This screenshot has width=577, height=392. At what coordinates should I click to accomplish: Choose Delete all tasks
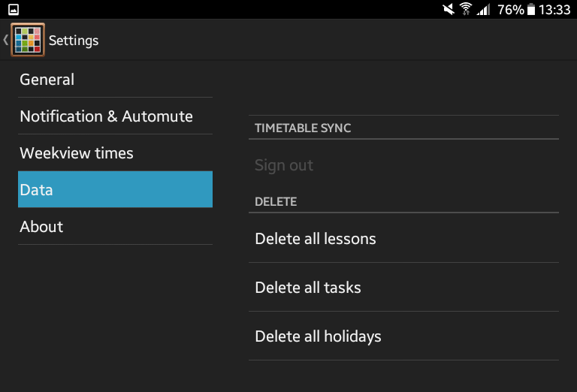coord(403,287)
